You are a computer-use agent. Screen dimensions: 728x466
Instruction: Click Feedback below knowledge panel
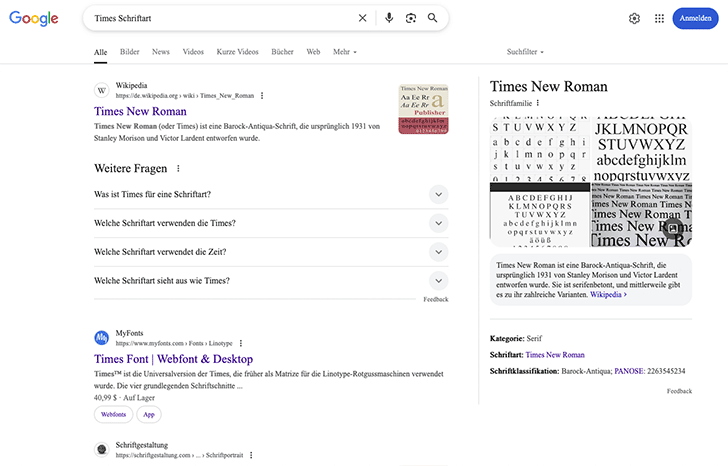coord(679,391)
